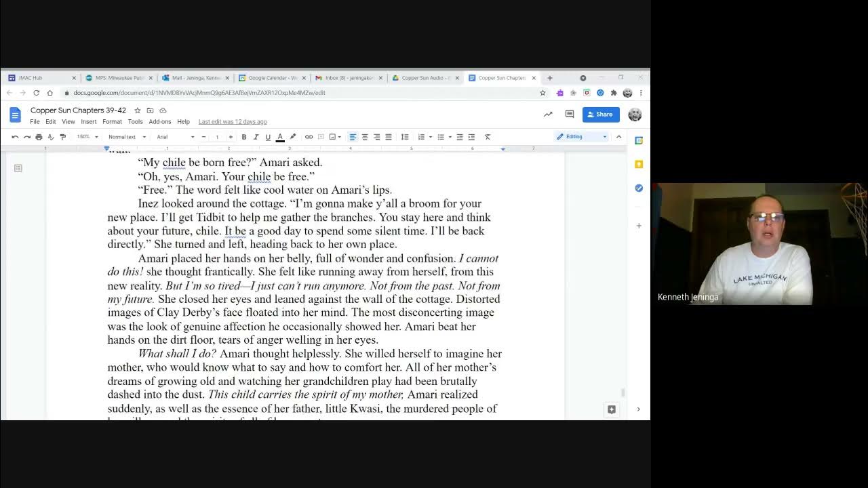868x488 pixels.
Task: Open the File menu
Action: click(35, 122)
